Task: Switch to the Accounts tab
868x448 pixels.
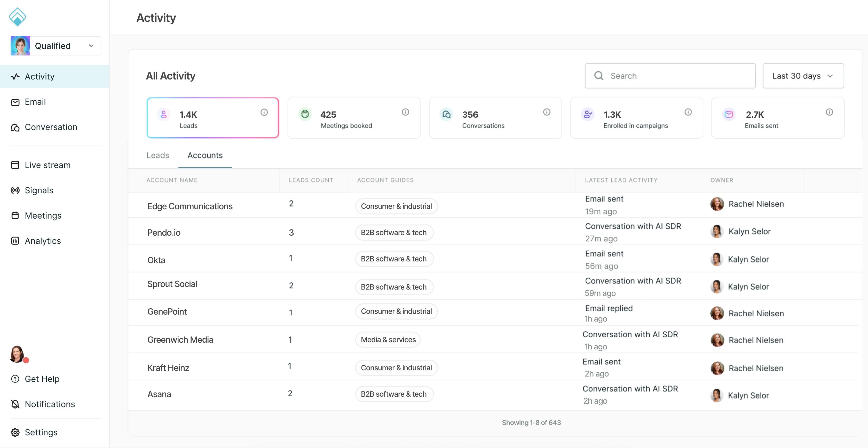Action: pyautogui.click(x=205, y=155)
